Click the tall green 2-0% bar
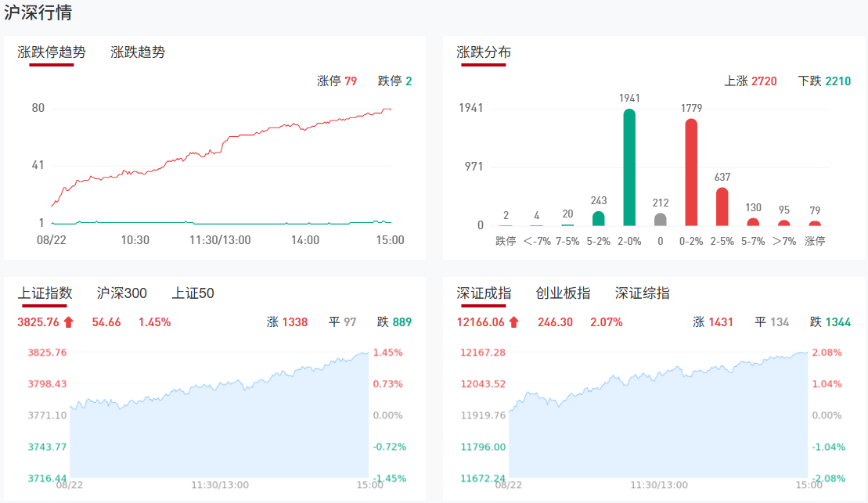 click(x=629, y=167)
